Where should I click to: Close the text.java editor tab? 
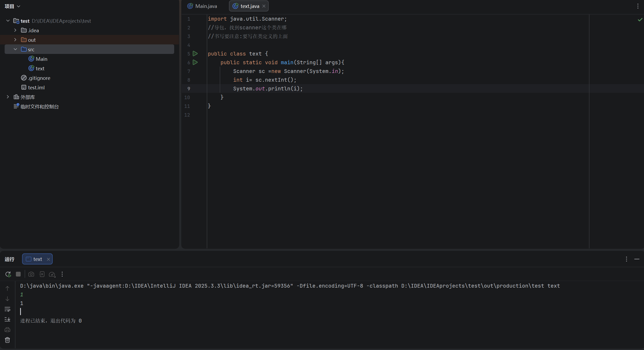point(264,6)
